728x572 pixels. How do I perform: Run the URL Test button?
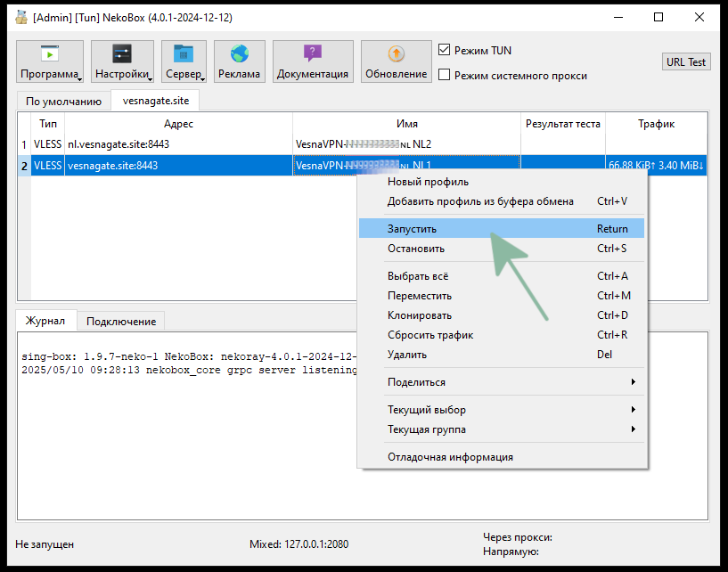click(685, 61)
